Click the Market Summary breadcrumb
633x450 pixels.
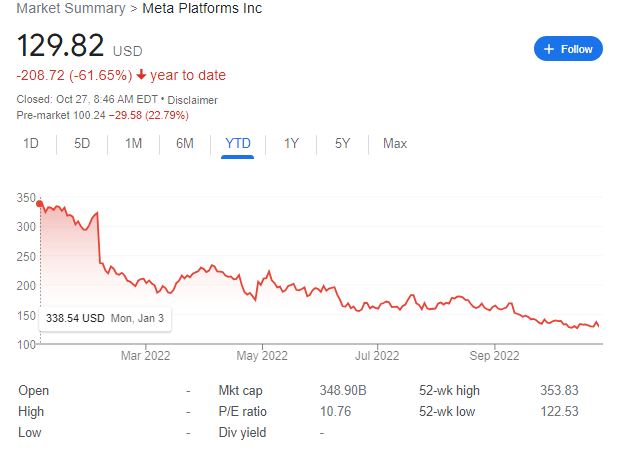61,8
